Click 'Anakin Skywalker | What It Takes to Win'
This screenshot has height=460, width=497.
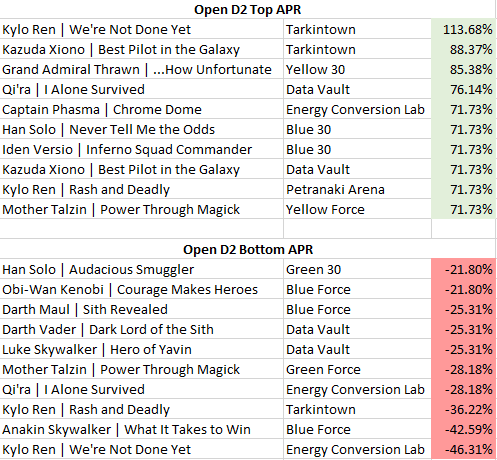141,429
